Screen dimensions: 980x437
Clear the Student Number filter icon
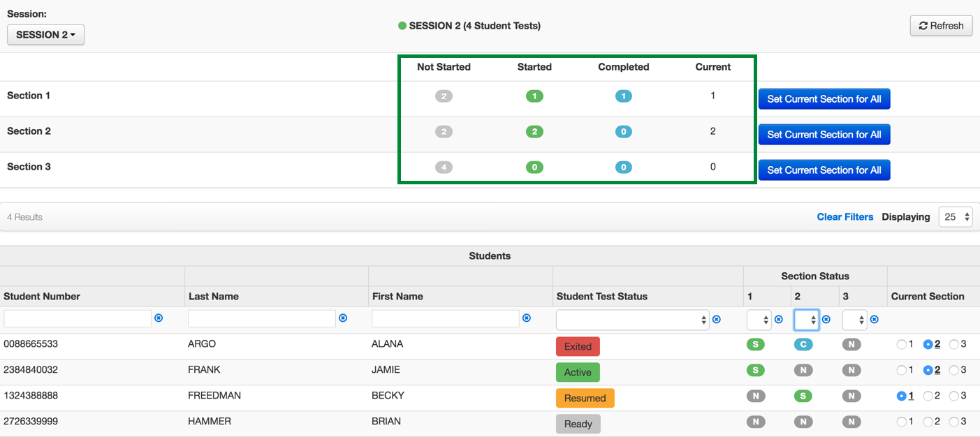pos(158,318)
